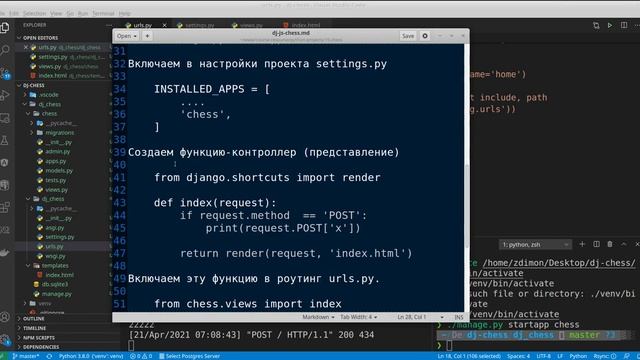Click the Kill Terminal trash icon
The image size is (640, 360).
click(610, 244)
